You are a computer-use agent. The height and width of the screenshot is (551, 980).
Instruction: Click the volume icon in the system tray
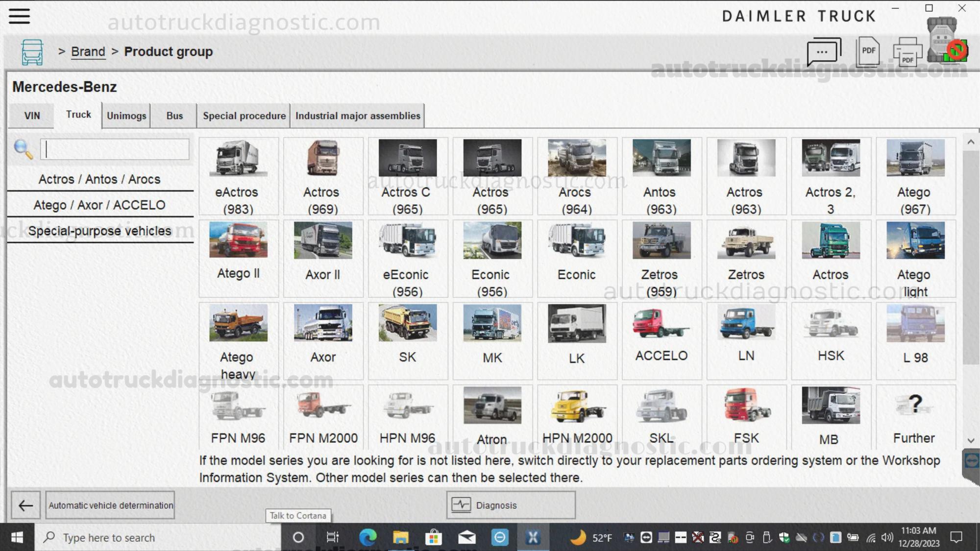click(x=886, y=537)
